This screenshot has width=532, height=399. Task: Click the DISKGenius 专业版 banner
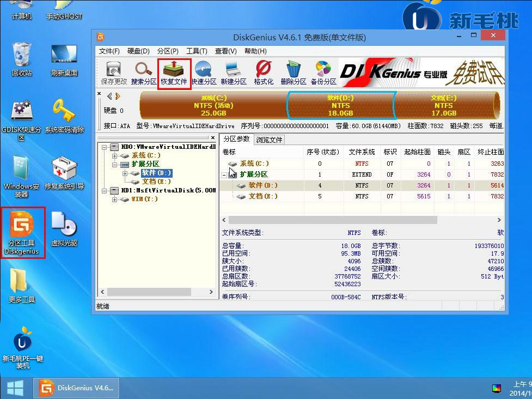coord(421,72)
